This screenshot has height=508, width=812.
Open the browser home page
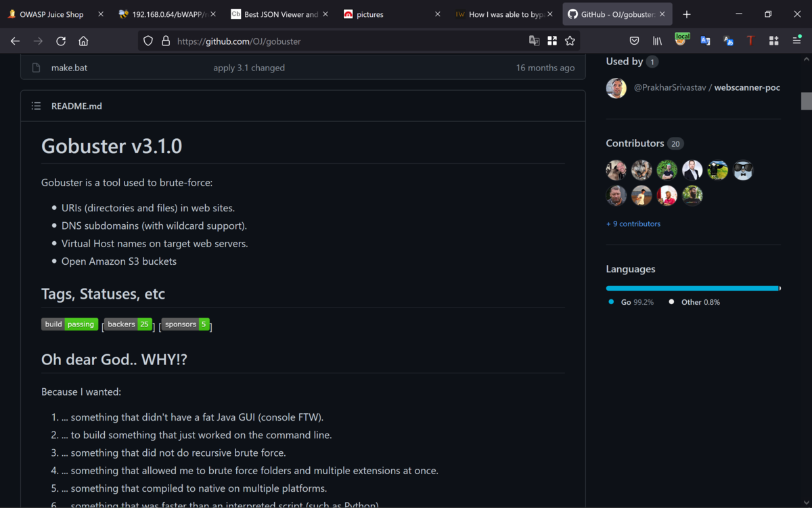83,41
